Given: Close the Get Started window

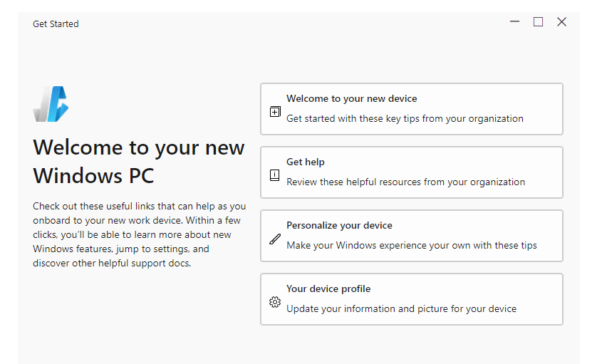Looking at the screenshot, I should click(x=561, y=22).
